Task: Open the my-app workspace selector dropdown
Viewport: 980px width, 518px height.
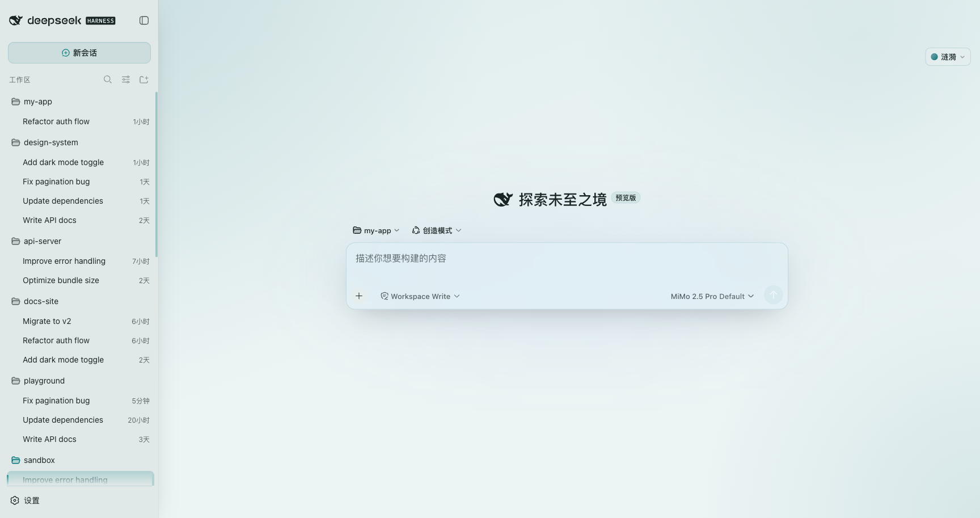Action: pos(376,230)
